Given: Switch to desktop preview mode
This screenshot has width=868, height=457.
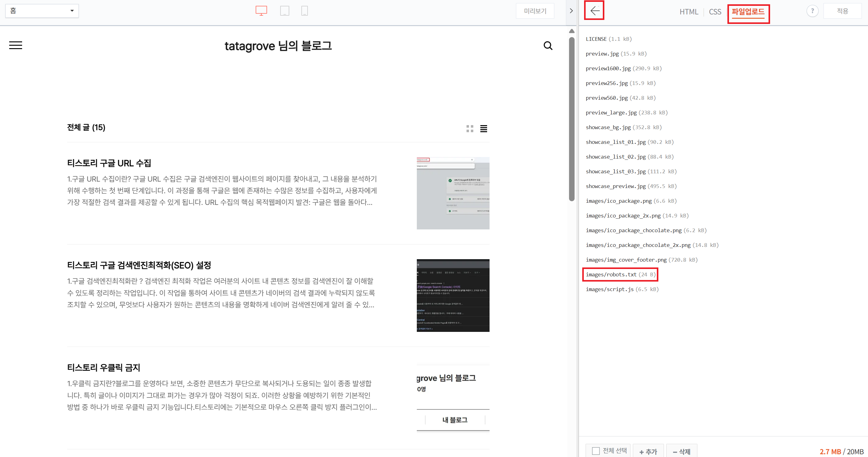Looking at the screenshot, I should [262, 10].
